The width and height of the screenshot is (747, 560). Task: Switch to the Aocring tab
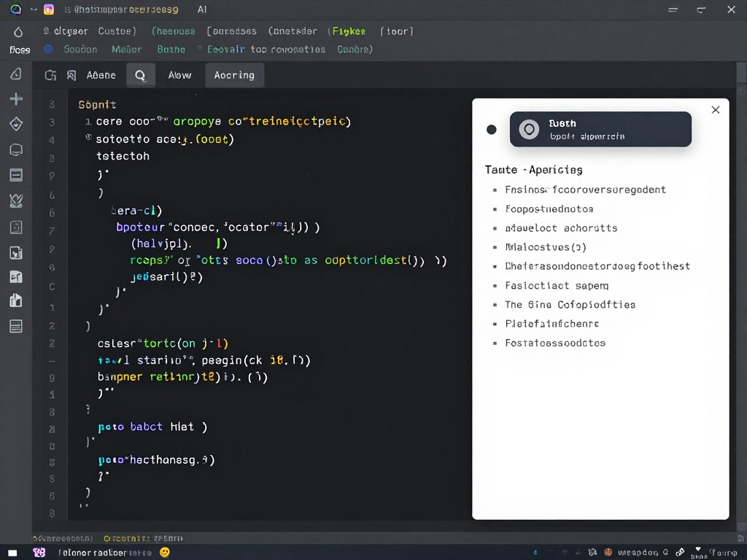(234, 74)
